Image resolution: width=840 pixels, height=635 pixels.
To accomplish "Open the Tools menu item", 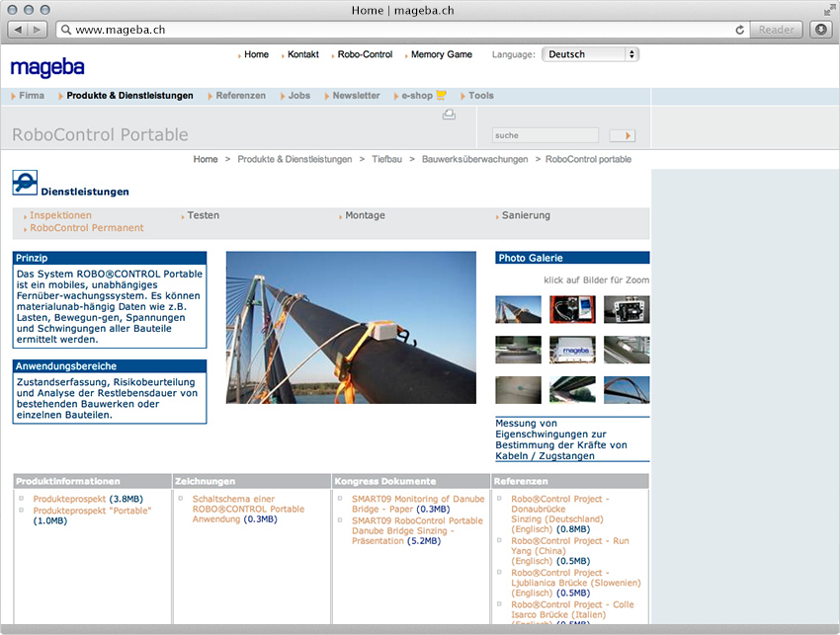I will (x=480, y=96).
